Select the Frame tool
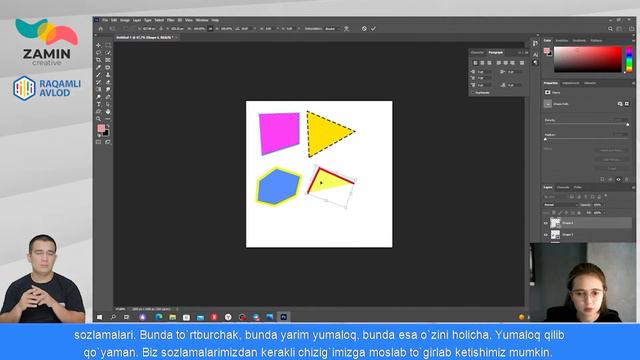This screenshot has height=360, width=640. pyautogui.click(x=108, y=60)
